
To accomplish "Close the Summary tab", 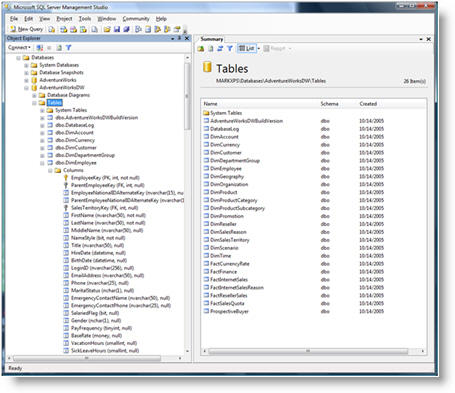I will point(429,39).
